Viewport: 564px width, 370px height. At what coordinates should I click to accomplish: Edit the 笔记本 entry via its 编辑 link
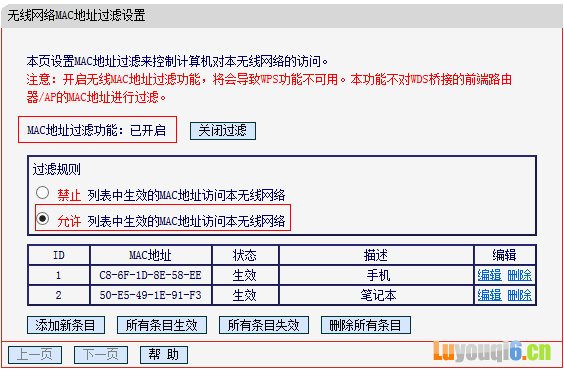click(489, 296)
